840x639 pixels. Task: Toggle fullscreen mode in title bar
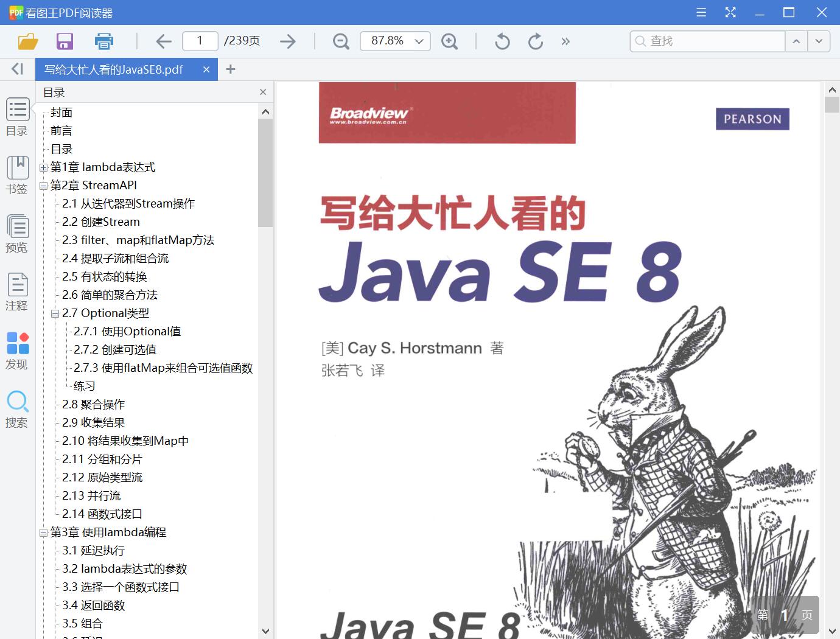[x=730, y=12]
